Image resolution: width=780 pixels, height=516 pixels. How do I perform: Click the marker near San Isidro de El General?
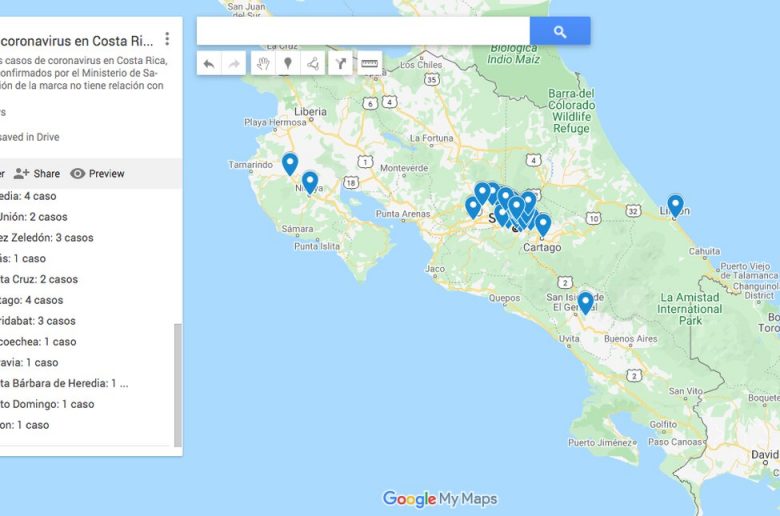(585, 300)
